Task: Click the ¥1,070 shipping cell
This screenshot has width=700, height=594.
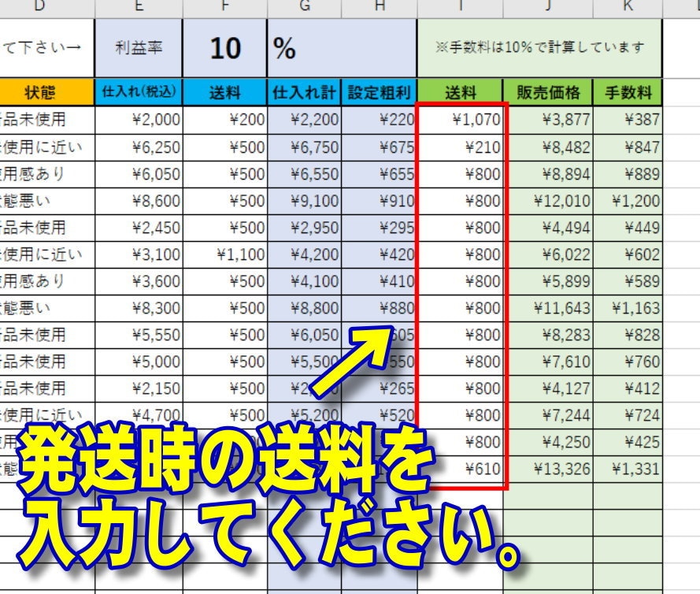Action: coord(461,120)
